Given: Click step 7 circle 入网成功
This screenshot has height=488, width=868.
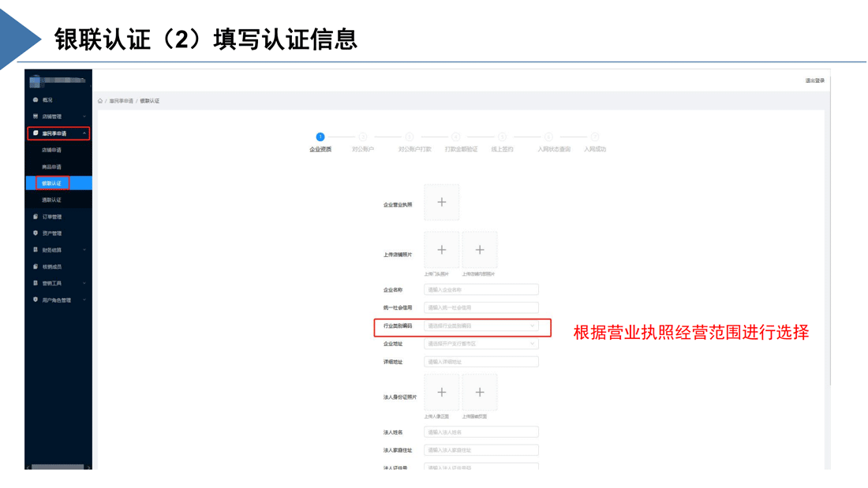Looking at the screenshot, I should click(x=594, y=136).
